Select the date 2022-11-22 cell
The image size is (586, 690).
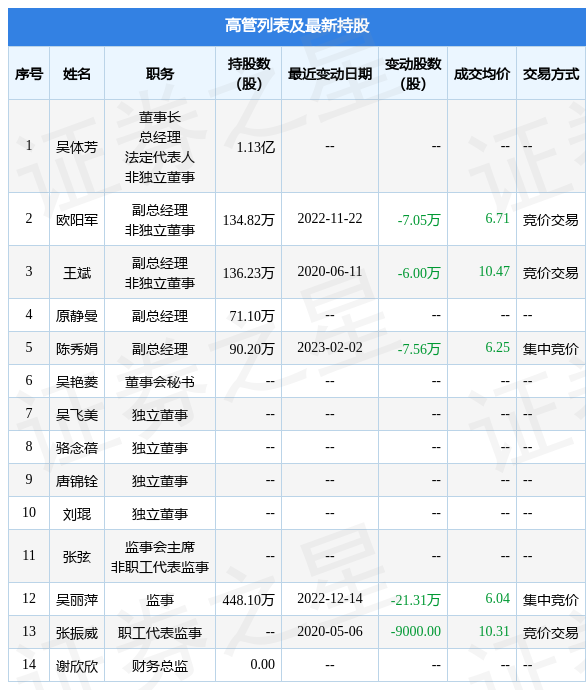[330, 218]
